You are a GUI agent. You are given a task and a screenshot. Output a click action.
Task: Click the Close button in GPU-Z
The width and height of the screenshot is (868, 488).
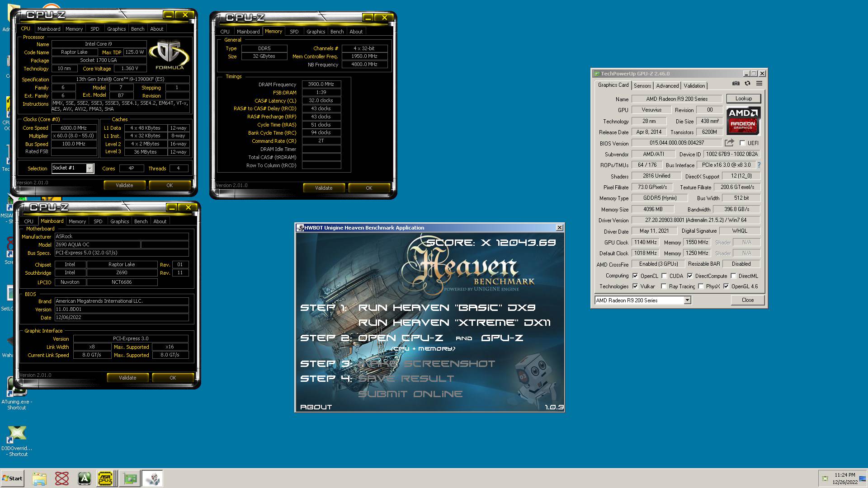[747, 300]
